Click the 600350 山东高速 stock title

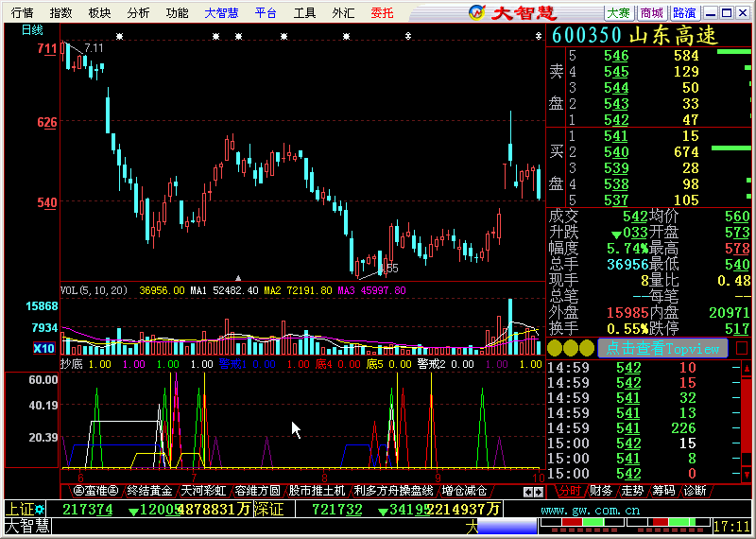coord(634,35)
